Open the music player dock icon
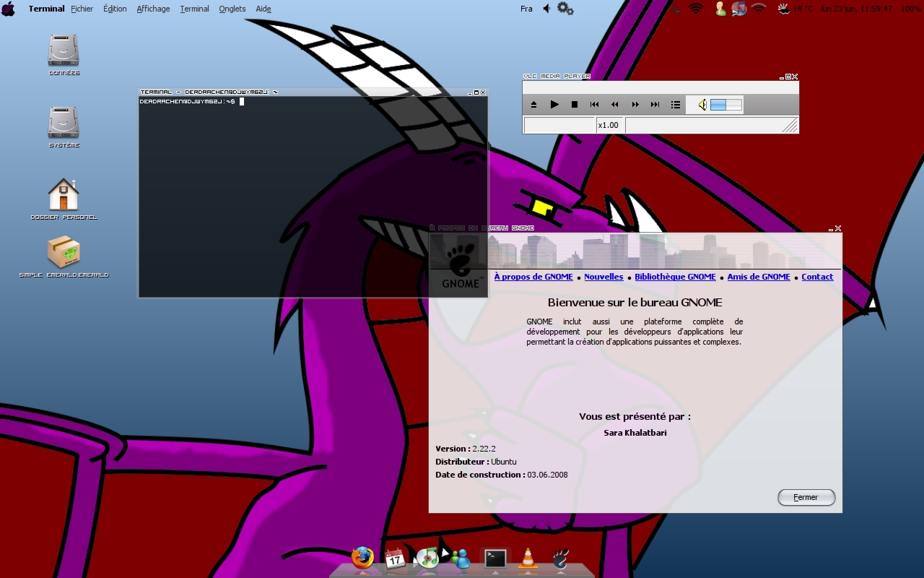Screen dimensions: 924x578 coord(427,558)
